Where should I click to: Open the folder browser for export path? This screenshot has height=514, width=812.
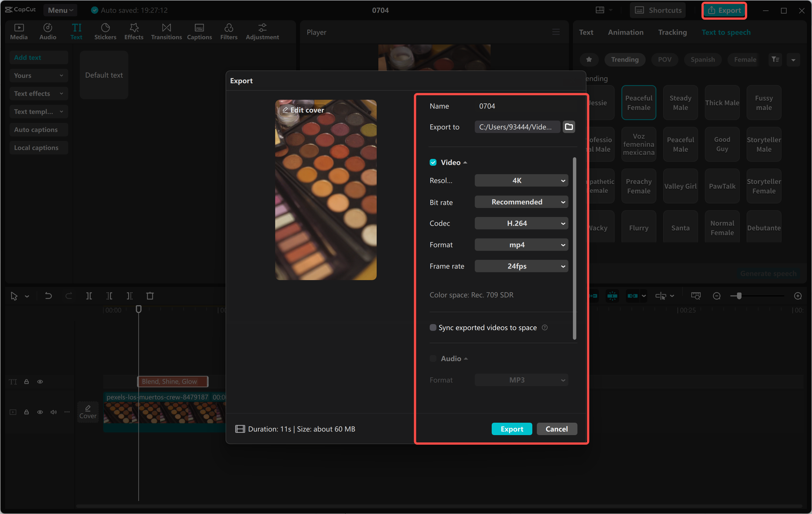[x=569, y=127]
